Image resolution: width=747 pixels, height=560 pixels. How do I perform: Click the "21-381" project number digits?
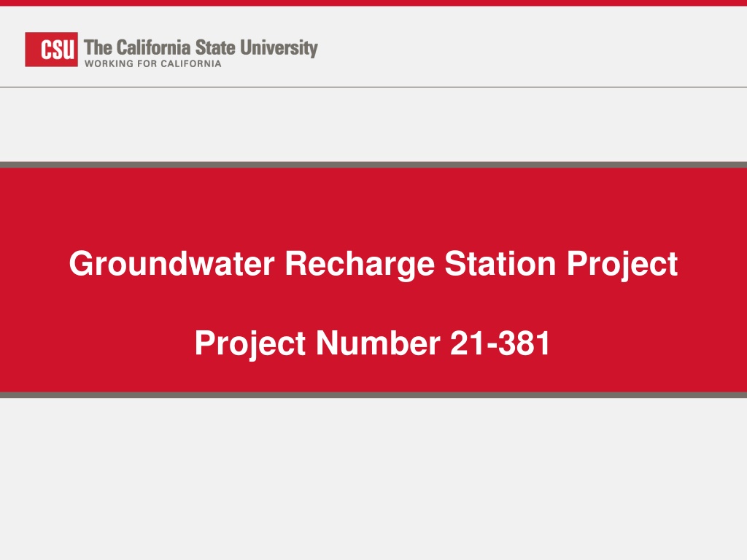pyautogui.click(x=500, y=343)
